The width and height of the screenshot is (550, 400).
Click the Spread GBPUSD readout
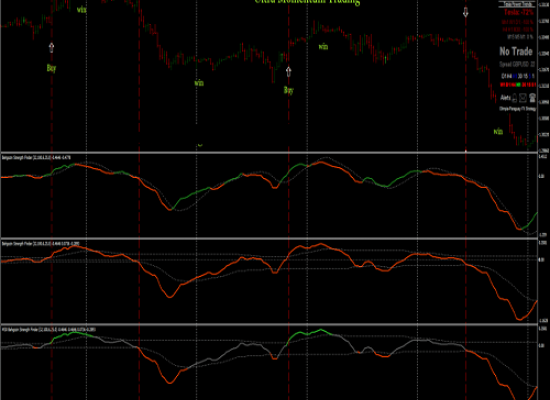click(517, 64)
